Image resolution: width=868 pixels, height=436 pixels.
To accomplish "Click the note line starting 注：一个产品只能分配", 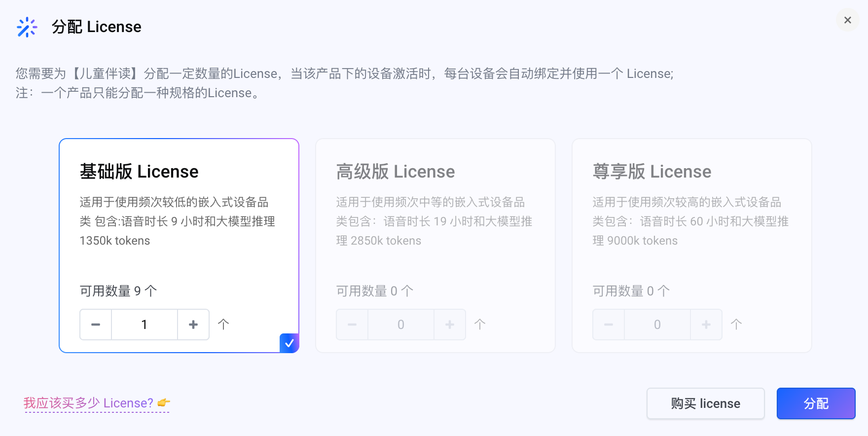I will pyautogui.click(x=137, y=93).
